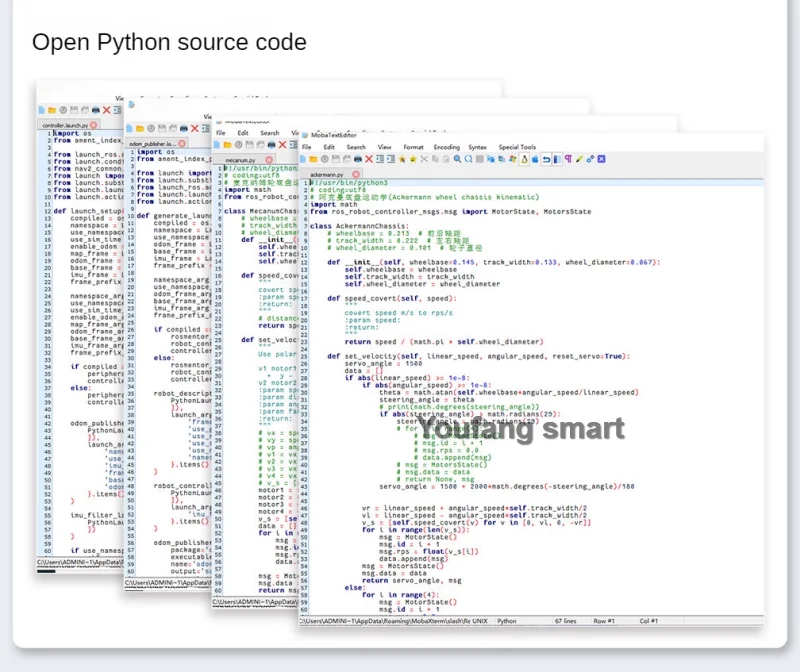Print icon in mecanum.py window
800x672 pixels.
[271, 145]
